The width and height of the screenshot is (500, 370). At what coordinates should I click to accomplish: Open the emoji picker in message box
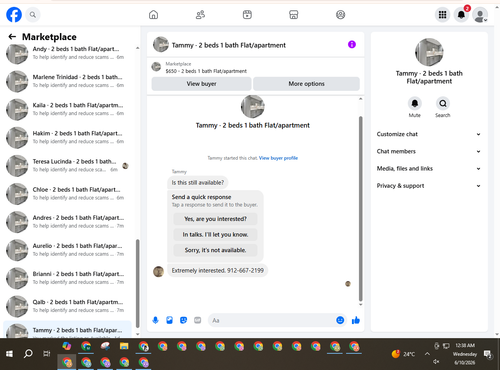[340, 320]
